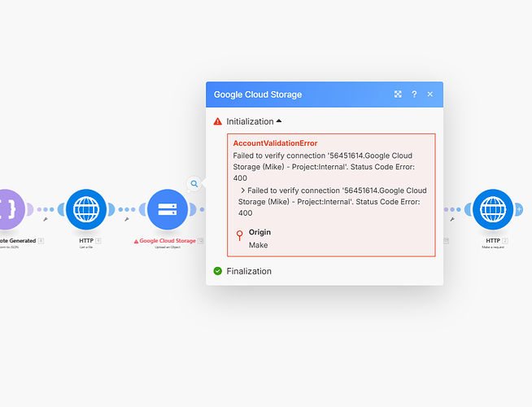This screenshot has width=532, height=407.
Task: Click the Google Cloud Storage red module label
Action: [168, 241]
